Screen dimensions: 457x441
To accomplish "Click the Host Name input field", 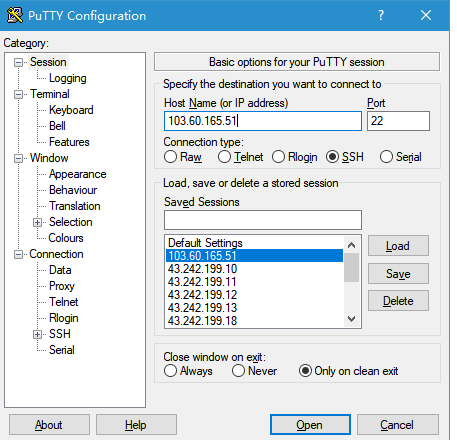I will point(263,121).
